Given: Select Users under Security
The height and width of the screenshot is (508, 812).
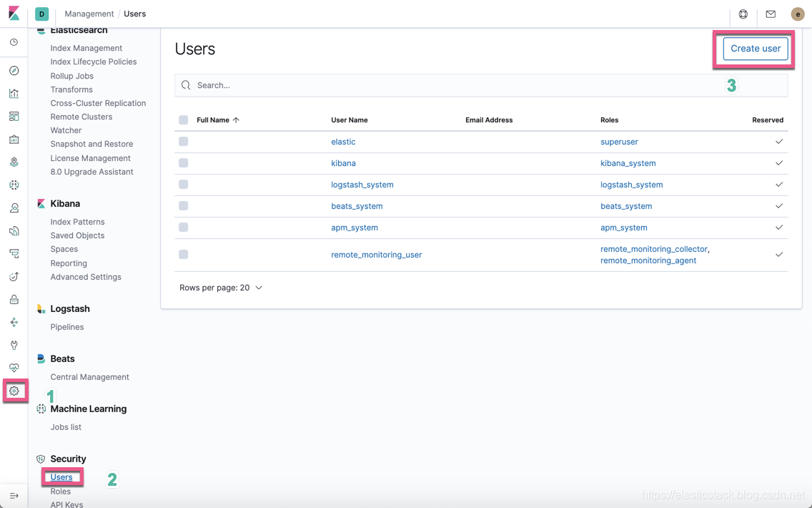Looking at the screenshot, I should point(61,477).
